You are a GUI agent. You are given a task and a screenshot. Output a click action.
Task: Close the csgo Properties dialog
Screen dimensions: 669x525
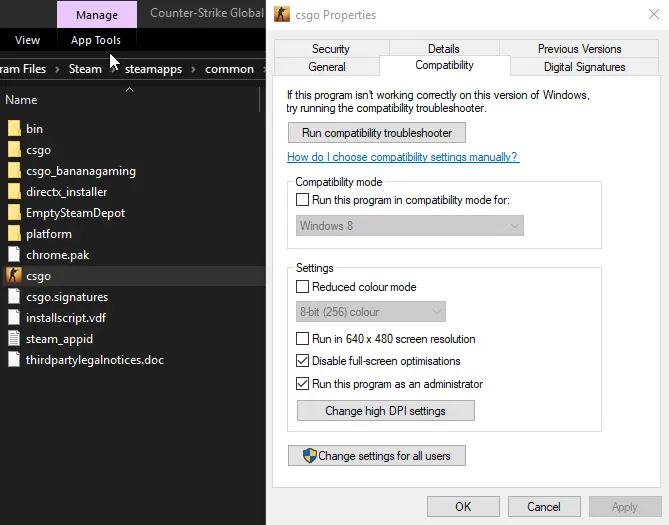tap(654, 14)
